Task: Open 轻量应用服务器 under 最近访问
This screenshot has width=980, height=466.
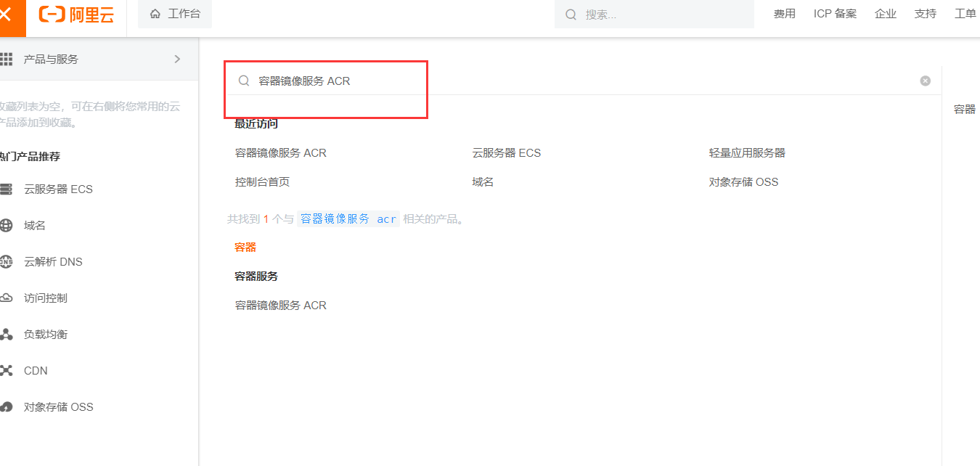Action: (x=747, y=153)
